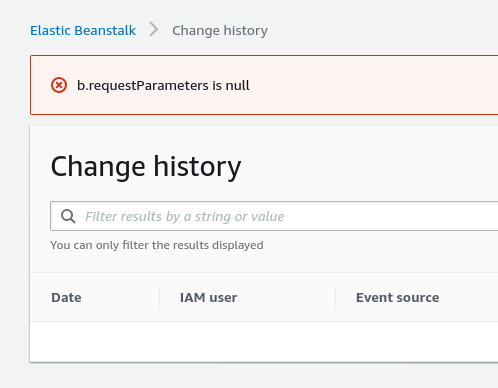Sort by the Event source column header
The width and height of the screenshot is (498, 388).
(x=398, y=297)
